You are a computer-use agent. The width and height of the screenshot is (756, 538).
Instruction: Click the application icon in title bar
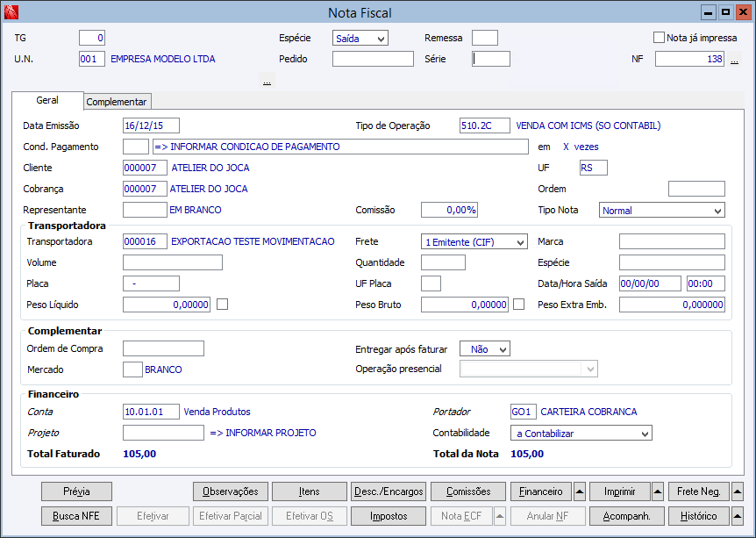[x=11, y=12]
